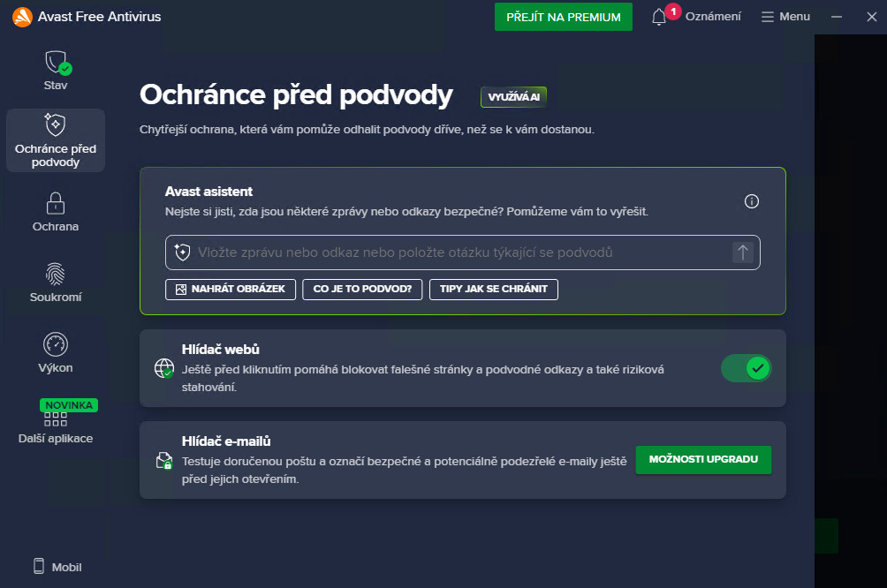Screen dimensions: 887x588
Task: Open Další aplikace grid icon
Action: coord(56,419)
